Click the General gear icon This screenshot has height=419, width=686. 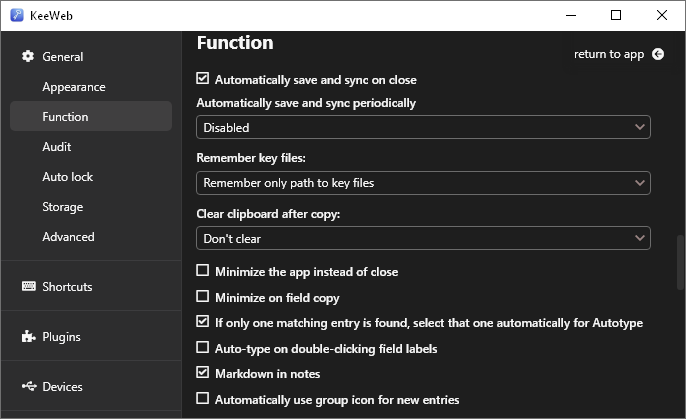click(x=28, y=57)
